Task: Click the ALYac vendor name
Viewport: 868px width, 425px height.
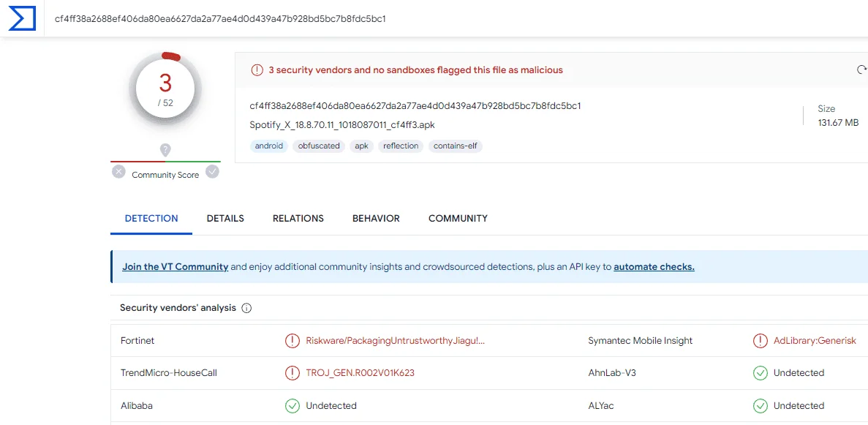Action: [600, 405]
